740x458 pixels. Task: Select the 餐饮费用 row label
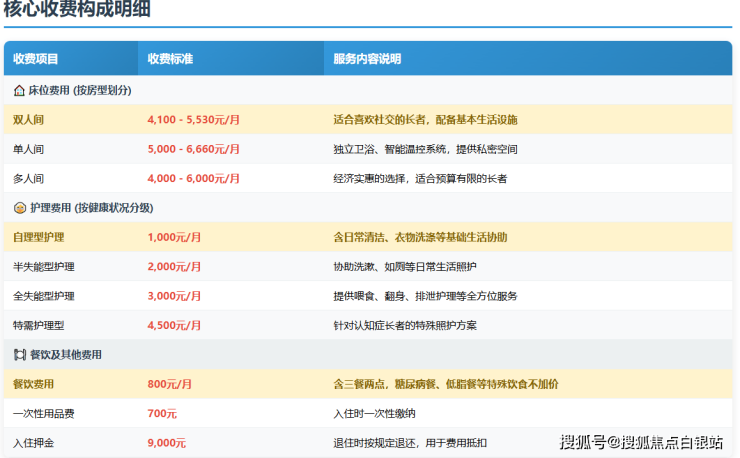point(33,384)
